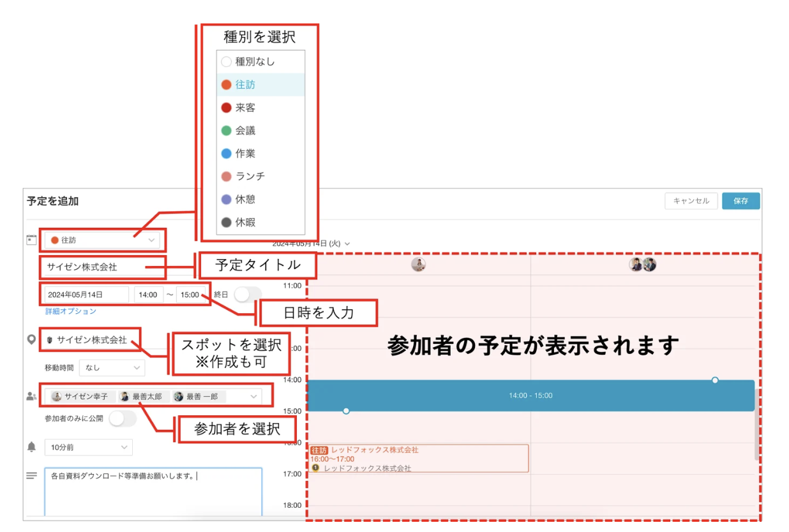This screenshot has height=532, width=789.
Task: Click the 2024年05月14日 date input
Action: coord(87,295)
